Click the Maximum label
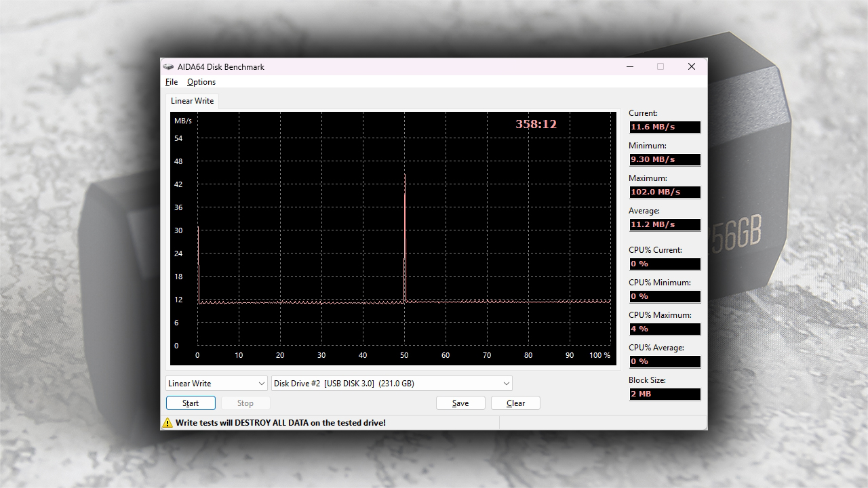The image size is (868, 488). [648, 178]
